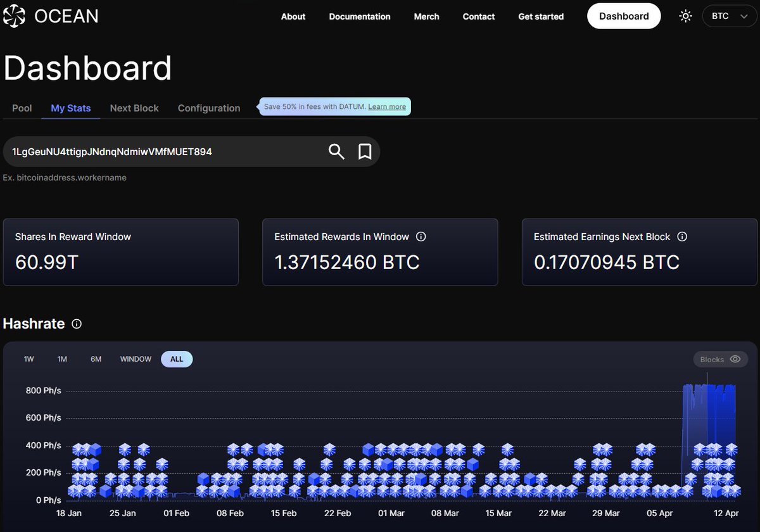
Task: Open the Hashrate info icon
Action: (77, 324)
